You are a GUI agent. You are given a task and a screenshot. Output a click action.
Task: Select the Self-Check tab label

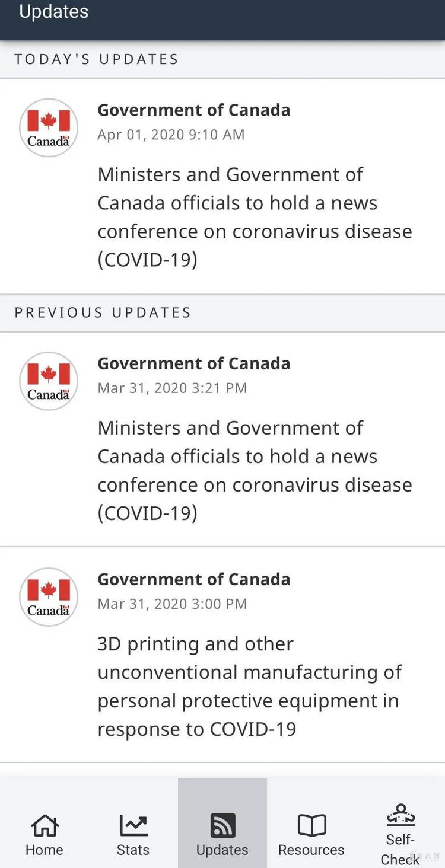point(401,849)
